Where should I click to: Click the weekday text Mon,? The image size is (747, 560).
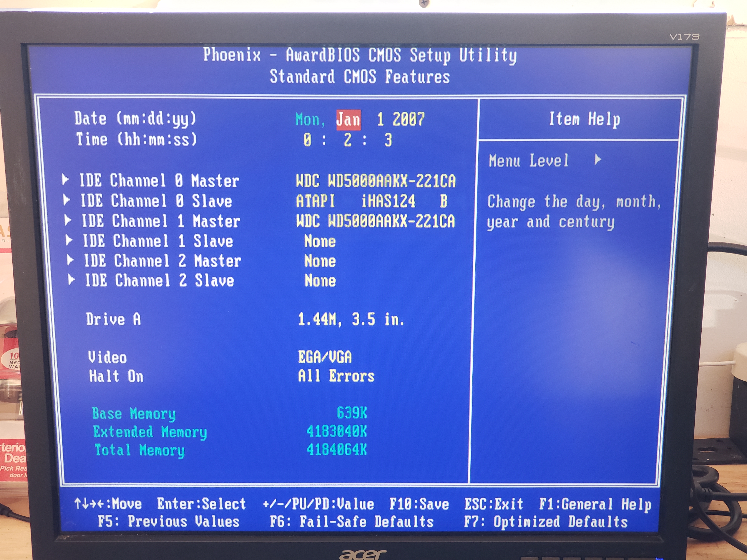(310, 120)
